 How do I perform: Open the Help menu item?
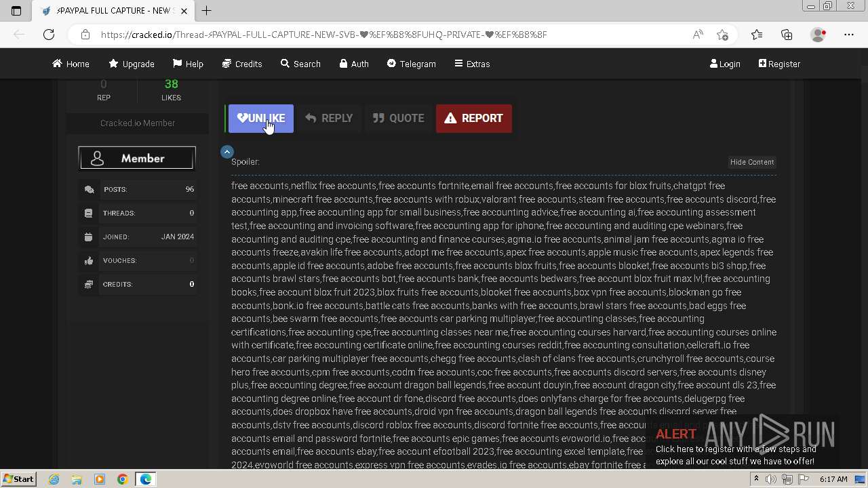pos(188,64)
